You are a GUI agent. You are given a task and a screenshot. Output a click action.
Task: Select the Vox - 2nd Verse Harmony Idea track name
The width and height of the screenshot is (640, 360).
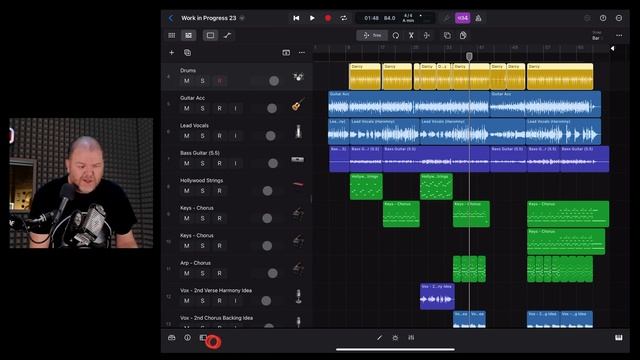pos(216,290)
